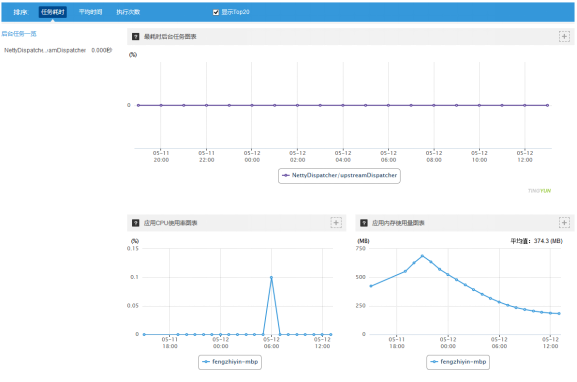Screen dimensions: 577x382
Task: Expand the 最耗时后台任务图表 chart panel
Action: point(564,36)
